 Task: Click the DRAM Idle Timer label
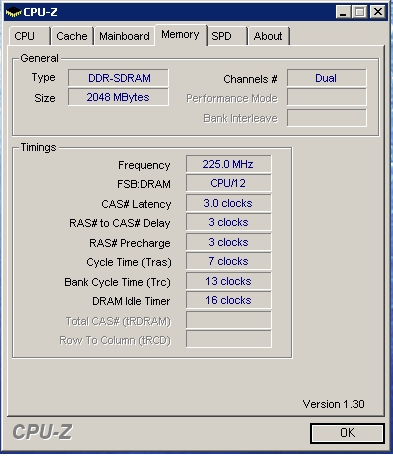pyautogui.click(x=131, y=301)
